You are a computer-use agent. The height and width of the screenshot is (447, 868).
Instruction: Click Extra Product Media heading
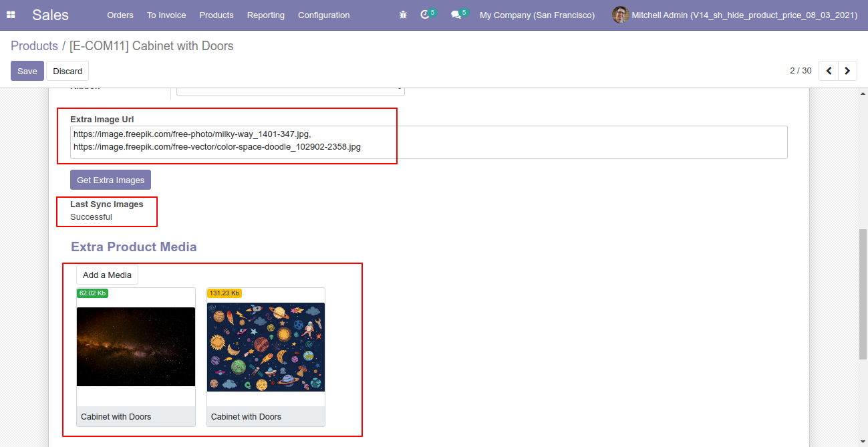click(x=134, y=247)
